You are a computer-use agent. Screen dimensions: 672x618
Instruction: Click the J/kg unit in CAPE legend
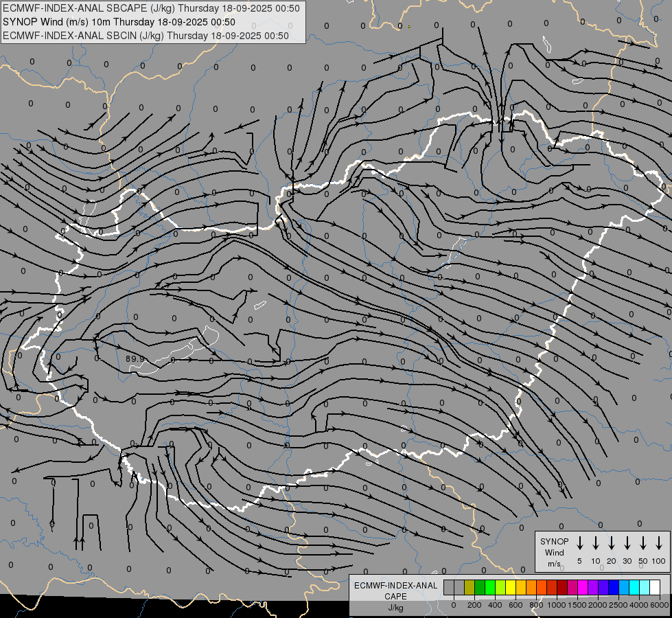395,608
